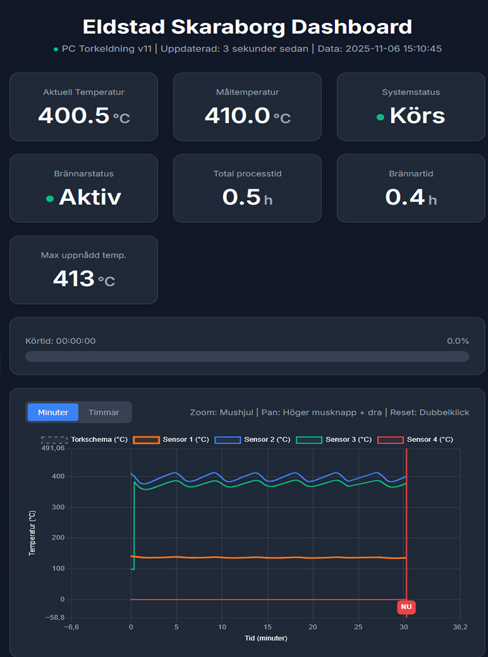Click the Systemstatus label
The image size is (488, 657).
coord(411,92)
